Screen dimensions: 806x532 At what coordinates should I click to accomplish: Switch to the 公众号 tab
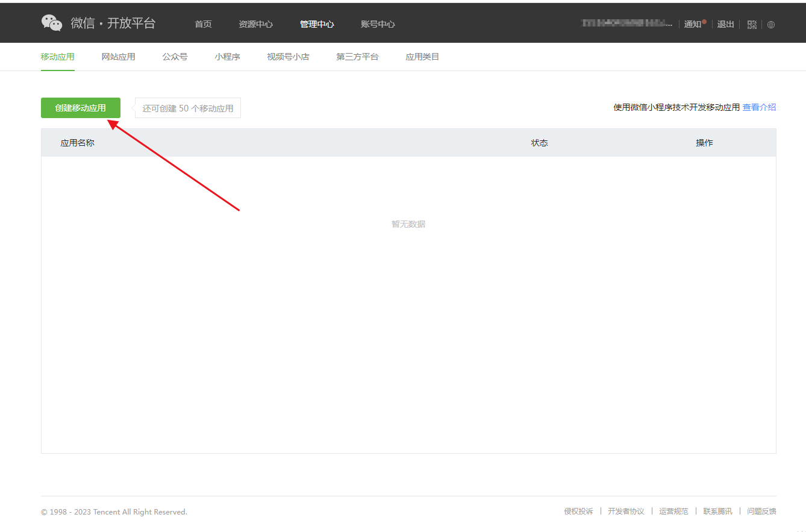[x=175, y=57]
